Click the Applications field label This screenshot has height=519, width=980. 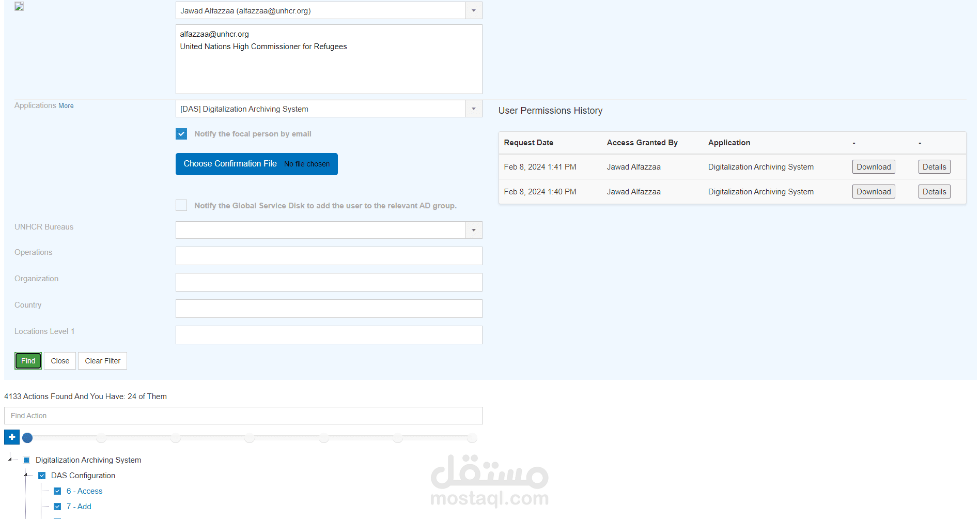(x=35, y=105)
